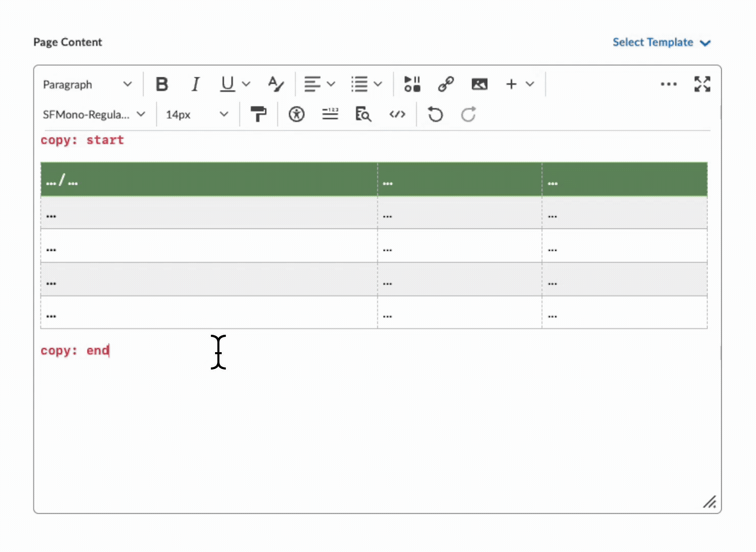Show more toolbar actions ellipsis
This screenshot has width=756, height=552.
(x=669, y=84)
